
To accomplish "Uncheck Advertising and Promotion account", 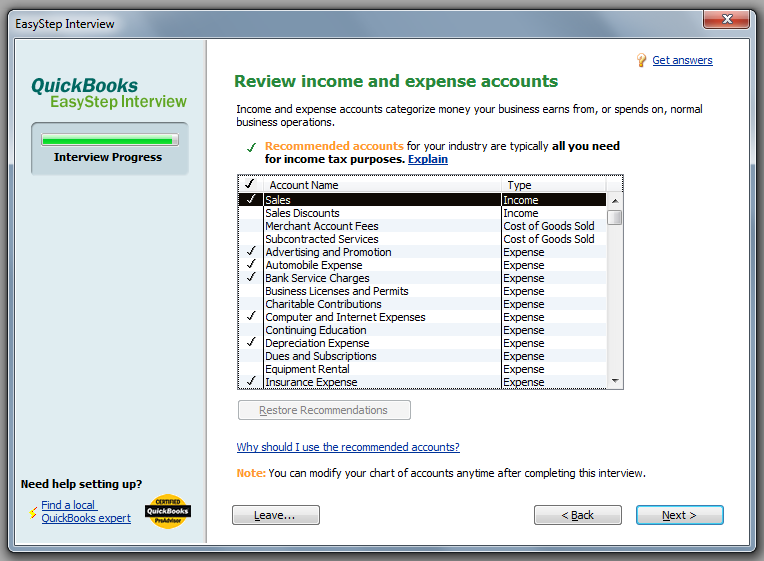I will click(x=251, y=251).
